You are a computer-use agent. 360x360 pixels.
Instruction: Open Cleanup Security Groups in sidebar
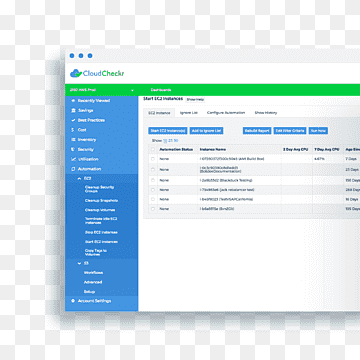(99, 189)
